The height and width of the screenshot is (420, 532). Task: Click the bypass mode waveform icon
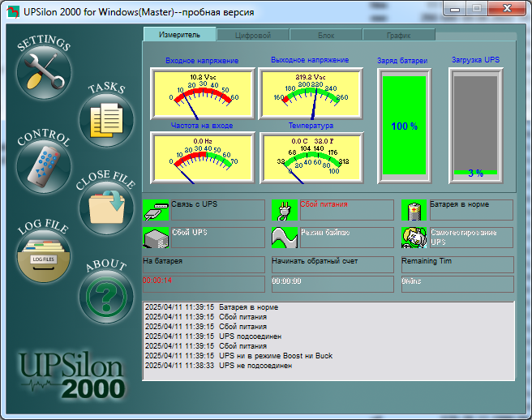coord(285,238)
